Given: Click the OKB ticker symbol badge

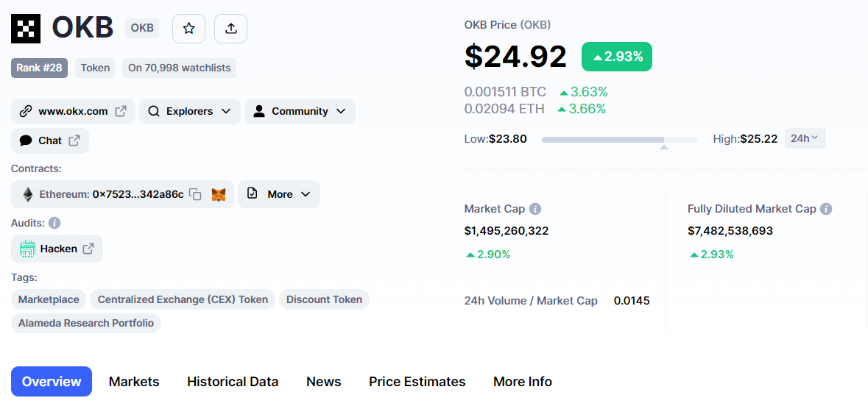Looking at the screenshot, I should tap(142, 28).
